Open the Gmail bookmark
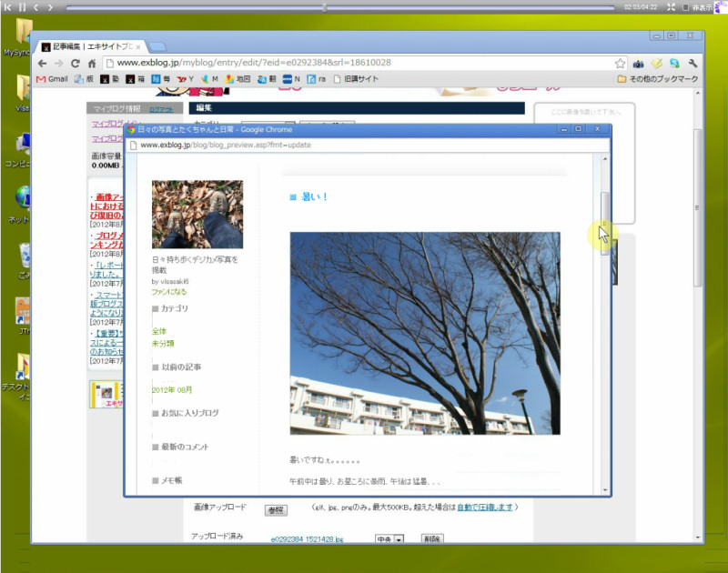 [53, 79]
